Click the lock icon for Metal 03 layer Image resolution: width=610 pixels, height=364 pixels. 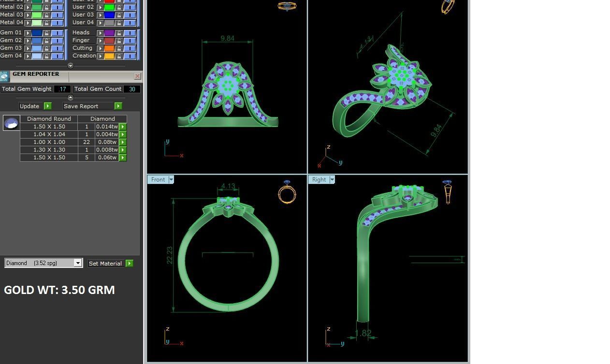[46, 15]
